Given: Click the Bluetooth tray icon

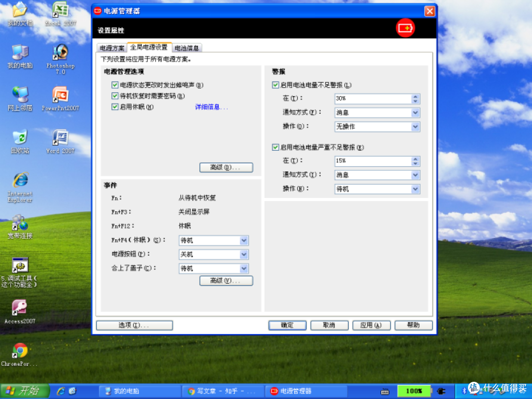Looking at the screenshot, I should [x=464, y=391].
